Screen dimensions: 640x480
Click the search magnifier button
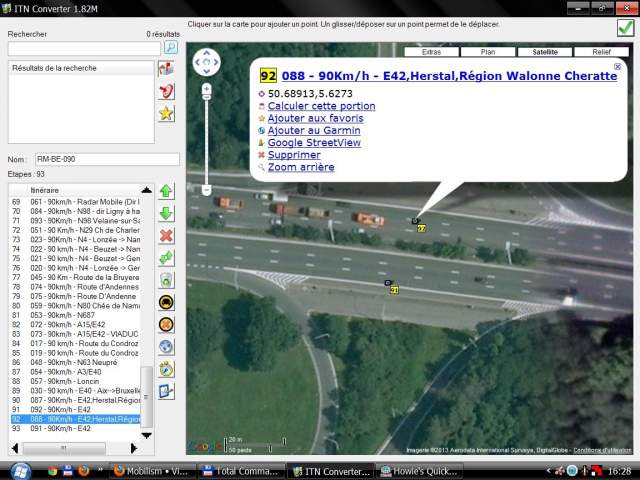(x=171, y=47)
